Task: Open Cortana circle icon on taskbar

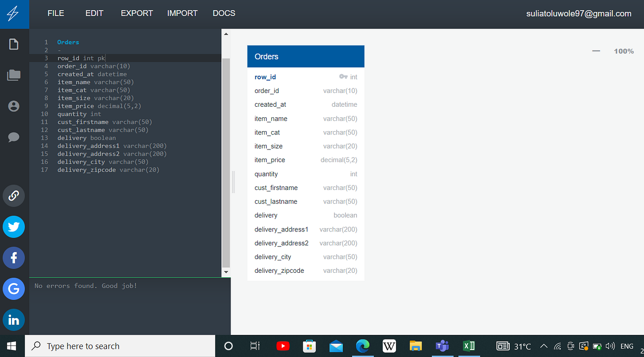Action: point(228,346)
